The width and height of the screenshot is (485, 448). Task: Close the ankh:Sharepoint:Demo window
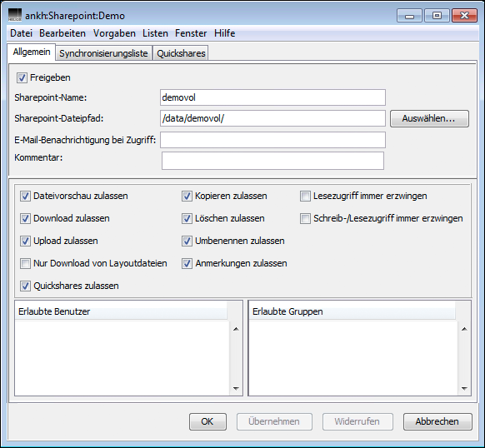pyautogui.click(x=464, y=16)
